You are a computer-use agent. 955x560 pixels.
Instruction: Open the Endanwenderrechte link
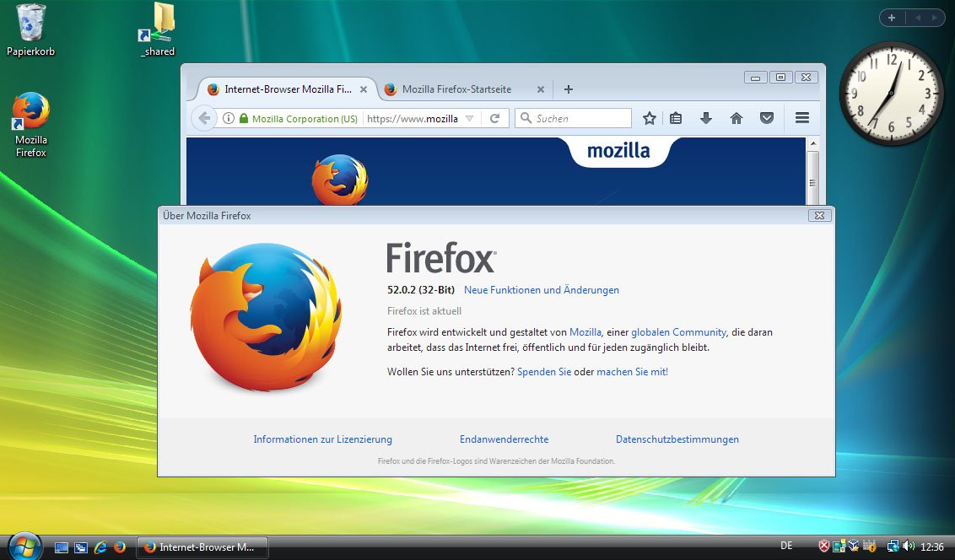[x=504, y=439]
